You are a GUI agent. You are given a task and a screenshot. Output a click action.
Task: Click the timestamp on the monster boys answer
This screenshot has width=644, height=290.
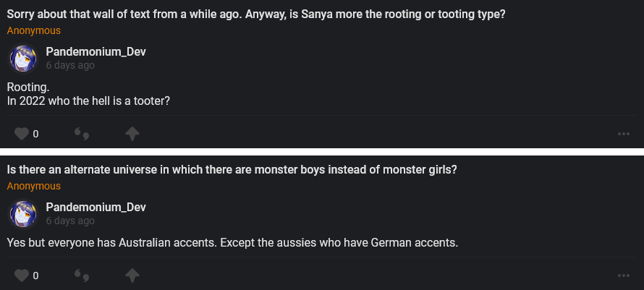click(x=69, y=221)
